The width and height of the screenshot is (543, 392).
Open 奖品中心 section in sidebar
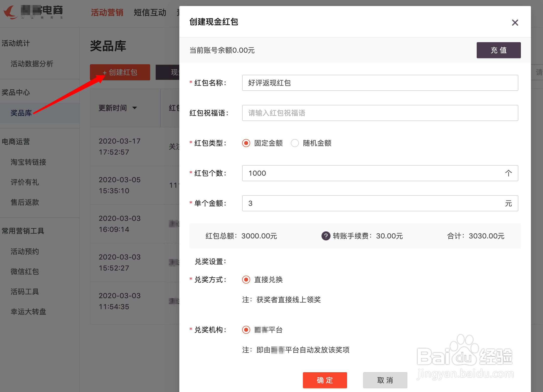(16, 92)
